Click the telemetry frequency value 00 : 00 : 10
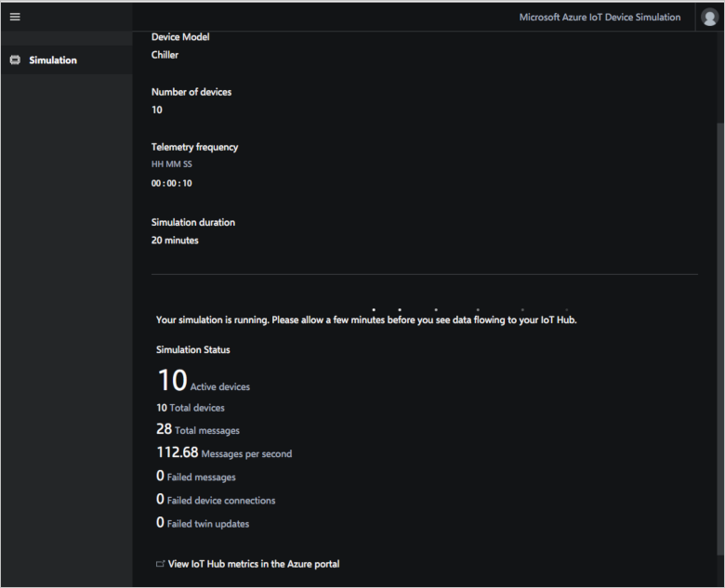725x588 pixels. click(x=172, y=183)
